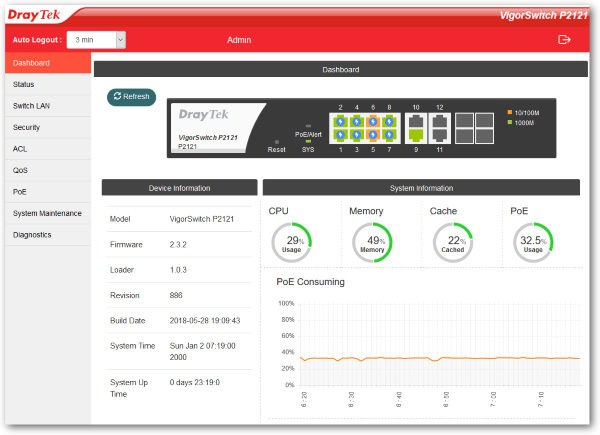Click the Build Date value 2018-05-28 19:09:43
Viewport: 600px width, 435px height.
pos(205,321)
